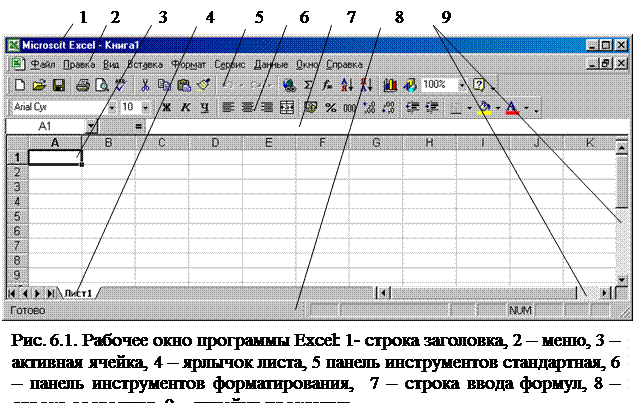Print the sheet with printer icon
This screenshot has height=410, width=633.
(x=83, y=85)
